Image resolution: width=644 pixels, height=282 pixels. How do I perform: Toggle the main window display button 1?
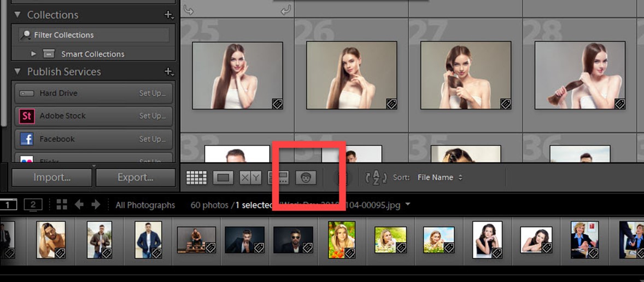(x=8, y=205)
